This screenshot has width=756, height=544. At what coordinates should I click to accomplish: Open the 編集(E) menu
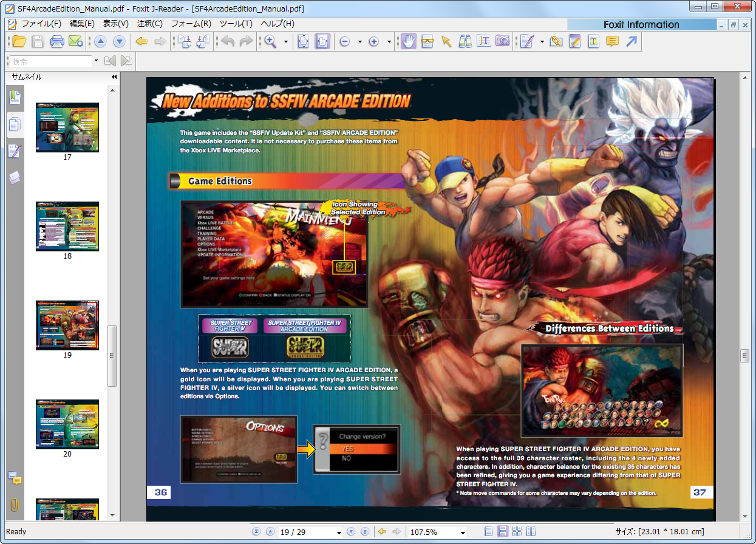[82, 24]
